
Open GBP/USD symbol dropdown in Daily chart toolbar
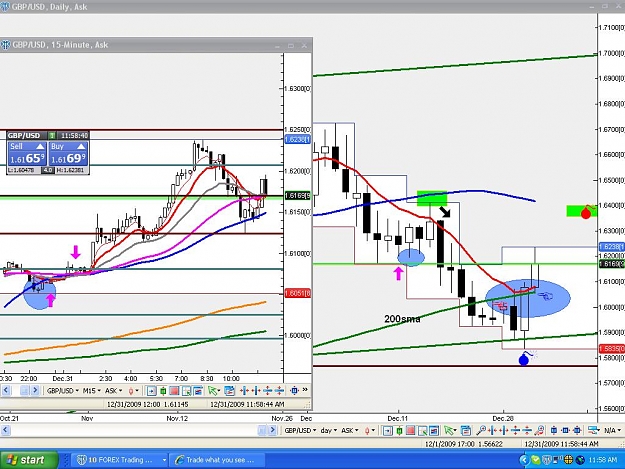coord(300,430)
